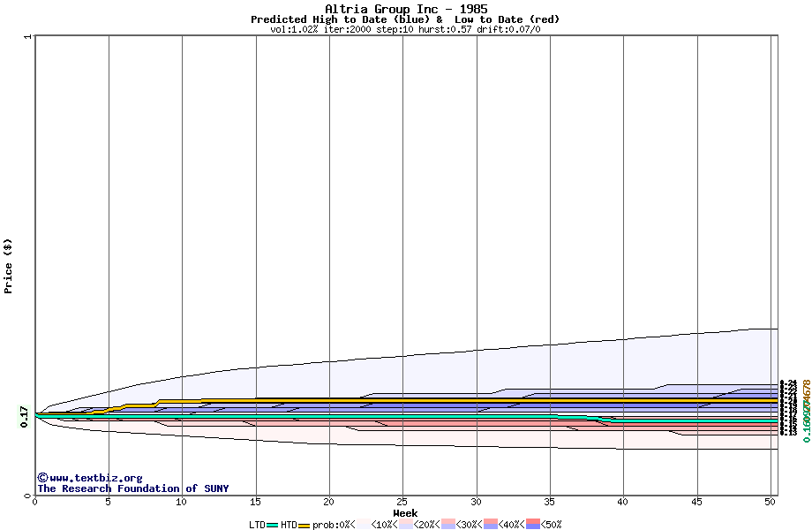
Task: Click the "Price ($)" y-axis label
Action: tap(8, 266)
